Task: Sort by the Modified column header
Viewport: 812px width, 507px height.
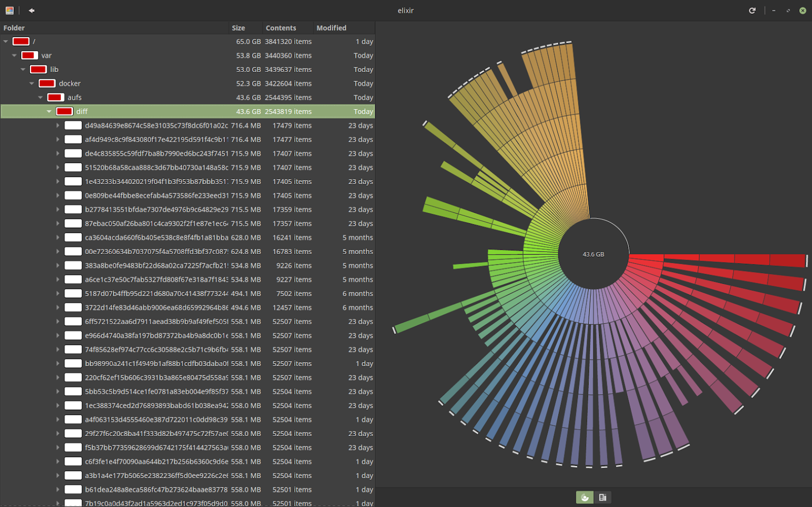Action: pos(331,28)
